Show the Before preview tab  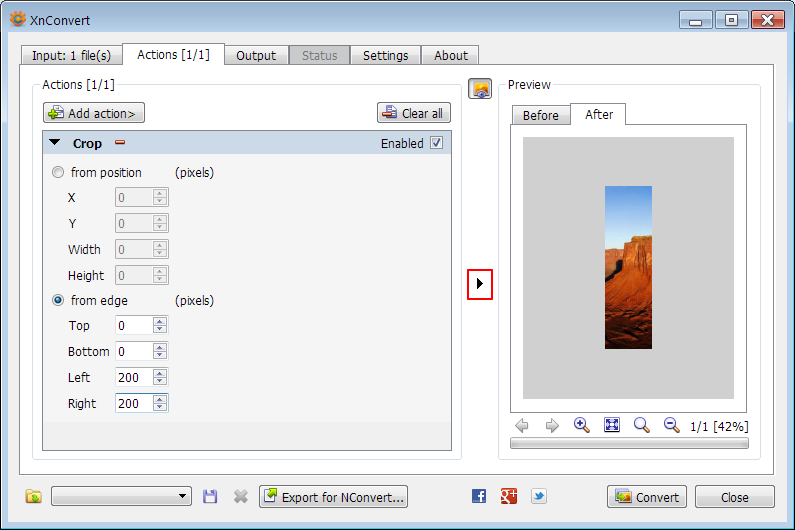540,116
